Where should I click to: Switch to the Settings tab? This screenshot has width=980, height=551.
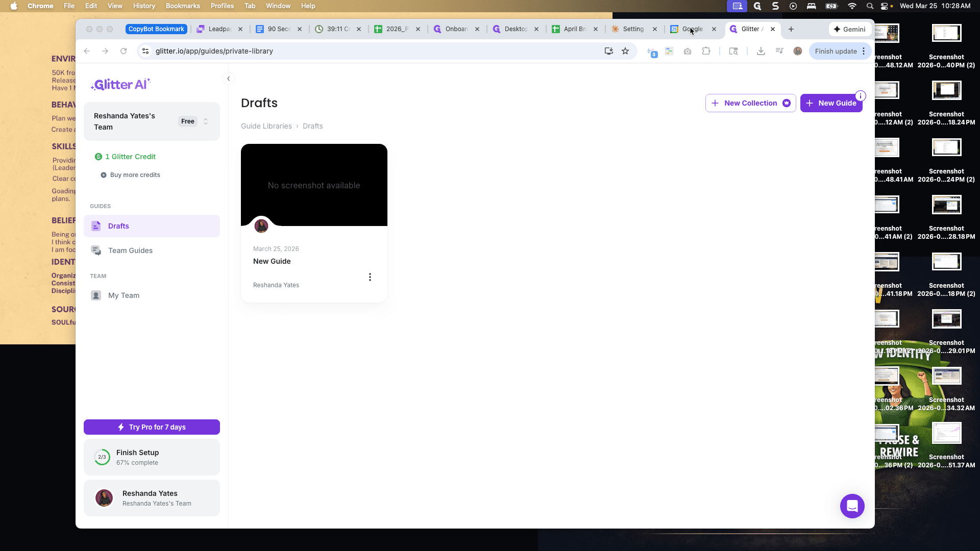634,29
